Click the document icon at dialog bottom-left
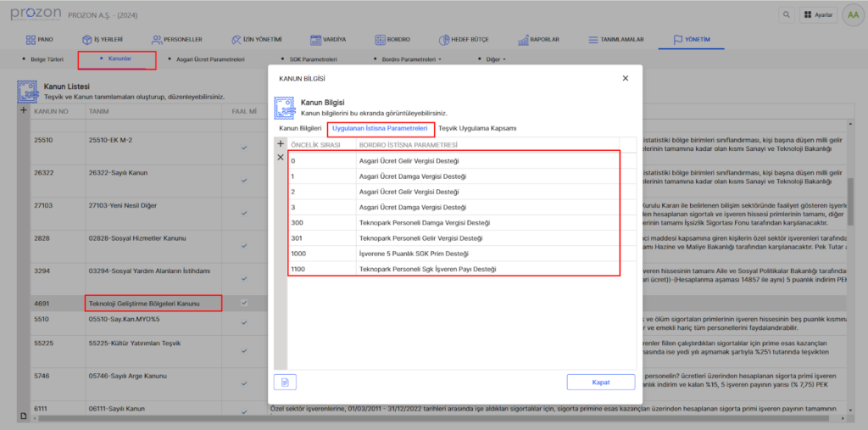The image size is (868, 430). 285,382
